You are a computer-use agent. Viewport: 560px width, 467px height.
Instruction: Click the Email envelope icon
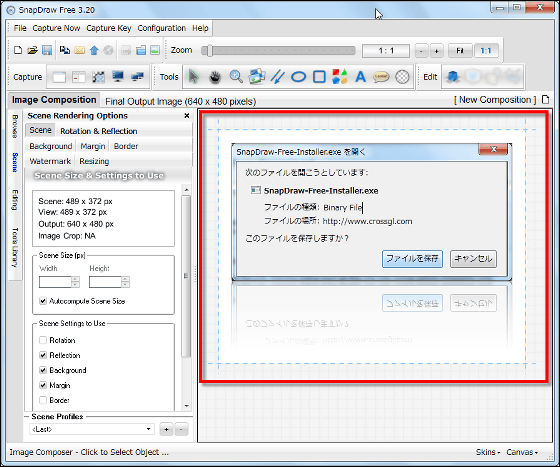[79, 50]
